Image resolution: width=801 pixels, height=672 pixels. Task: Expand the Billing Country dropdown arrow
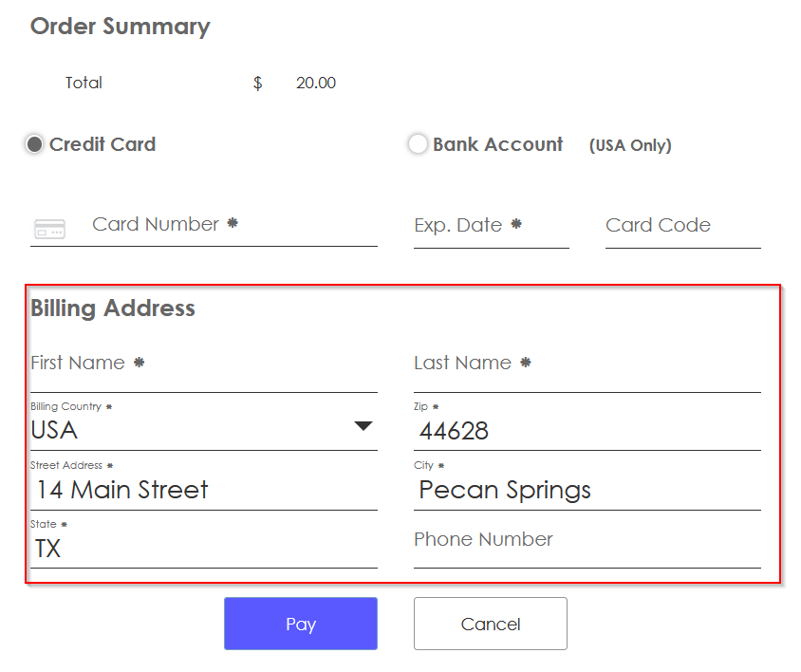[363, 426]
